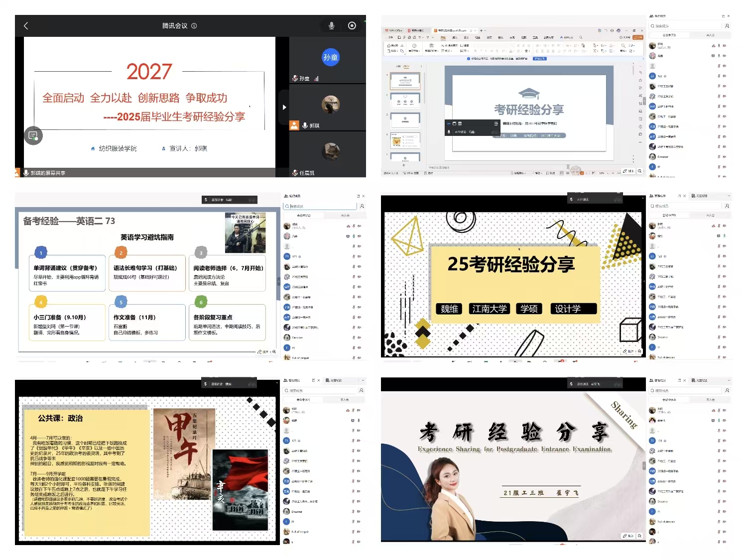
Task: Pop out the member panel in top-right screenshot
Action: [723, 16]
